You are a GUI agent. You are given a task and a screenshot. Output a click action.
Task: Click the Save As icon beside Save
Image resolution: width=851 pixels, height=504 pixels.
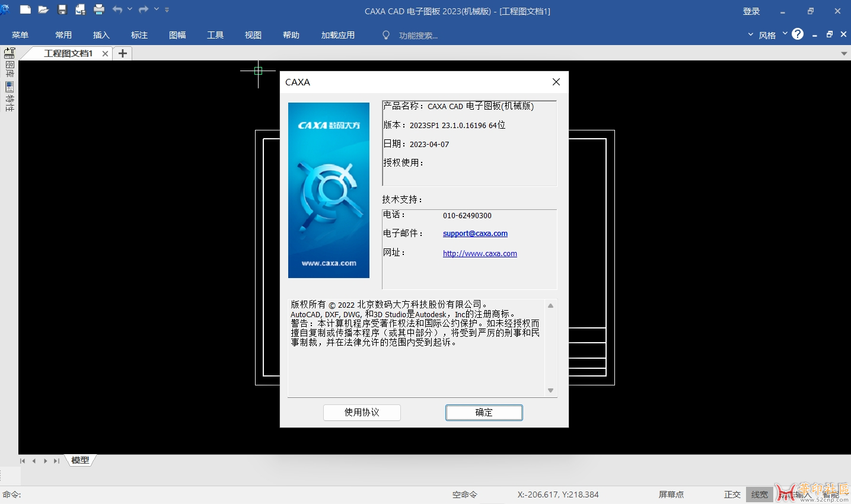[x=80, y=9]
